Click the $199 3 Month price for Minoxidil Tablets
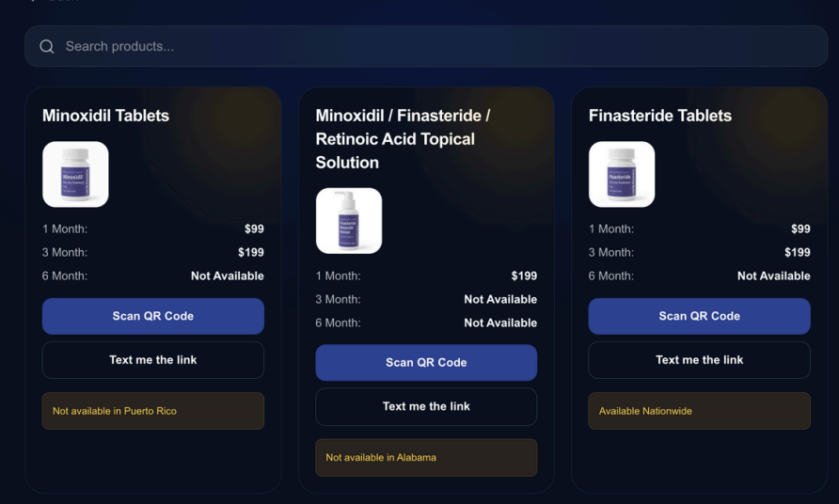This screenshot has width=839, height=504. [x=250, y=252]
